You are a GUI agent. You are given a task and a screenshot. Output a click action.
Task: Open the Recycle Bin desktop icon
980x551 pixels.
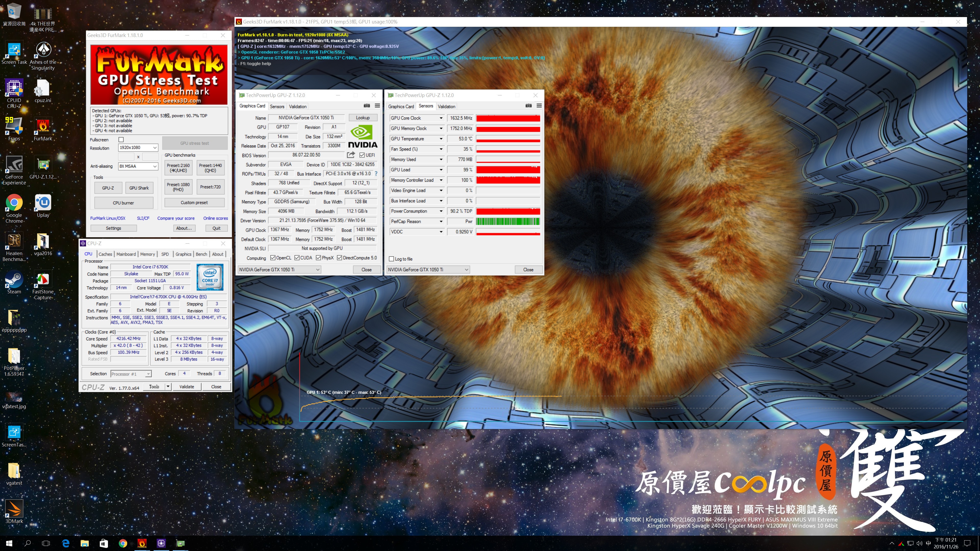pyautogui.click(x=14, y=15)
